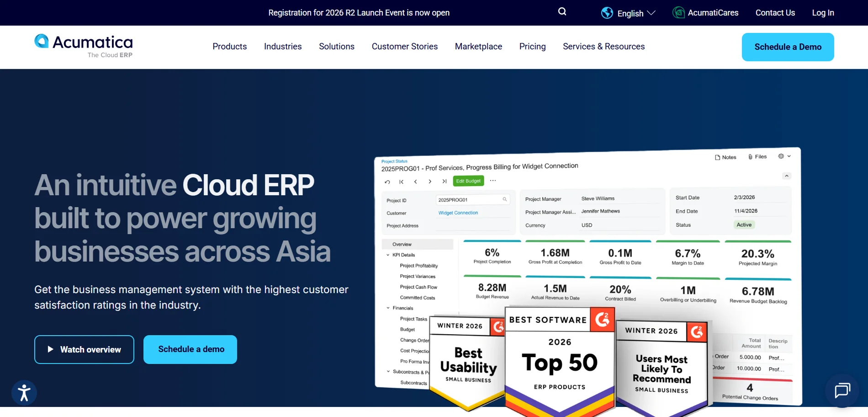Viewport: 868px width, 417px height.
Task: Open the AcumatiCares link
Action: pyautogui.click(x=713, y=13)
